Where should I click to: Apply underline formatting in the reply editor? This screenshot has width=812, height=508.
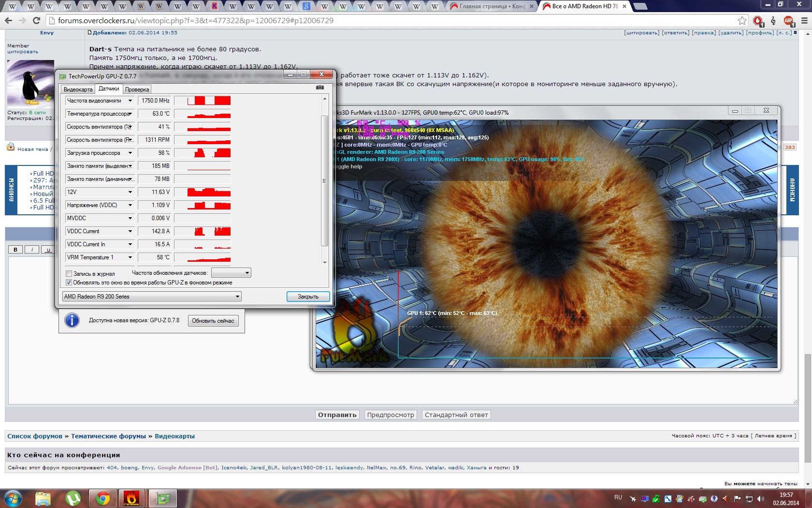(x=48, y=250)
